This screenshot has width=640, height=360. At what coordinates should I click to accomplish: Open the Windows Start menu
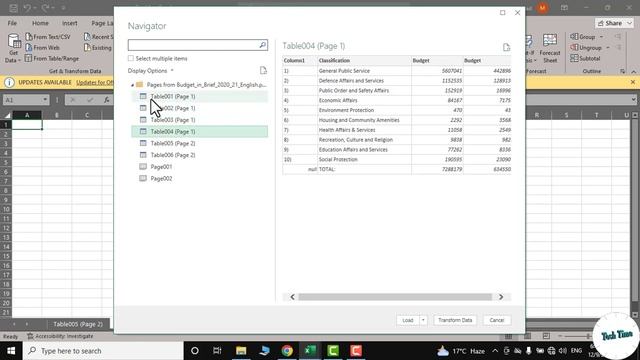pyautogui.click(x=11, y=351)
